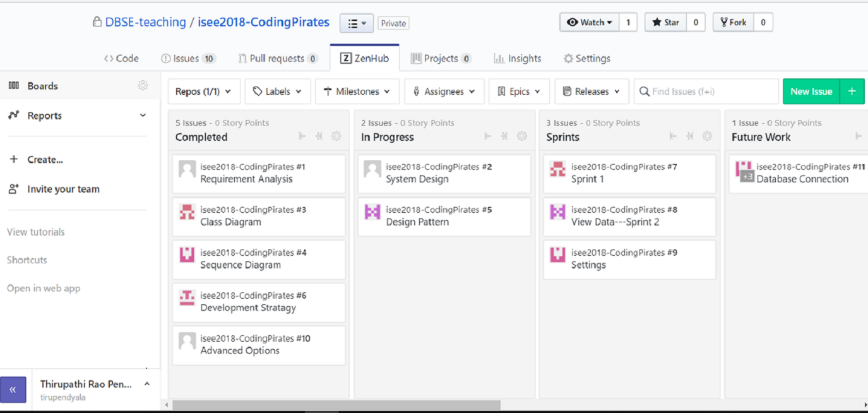The image size is (868, 413).
Task: Click the horizontal scrollbar thumb
Action: [336, 405]
